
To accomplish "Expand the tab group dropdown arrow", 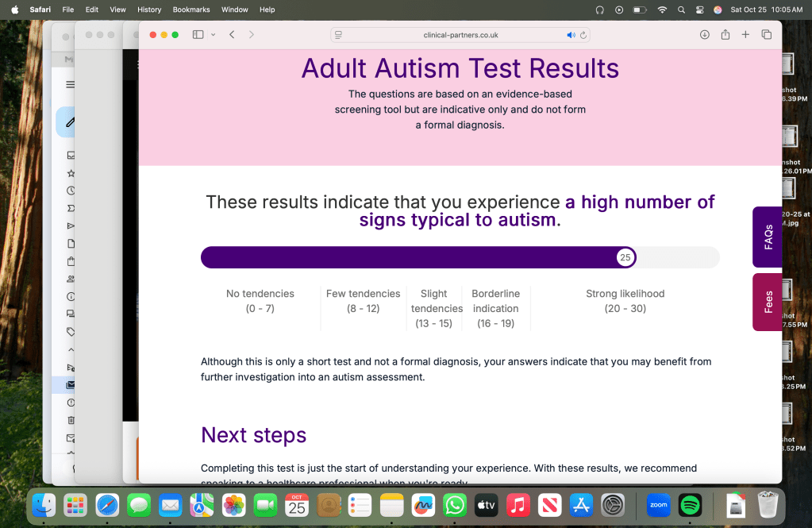I will pos(213,35).
